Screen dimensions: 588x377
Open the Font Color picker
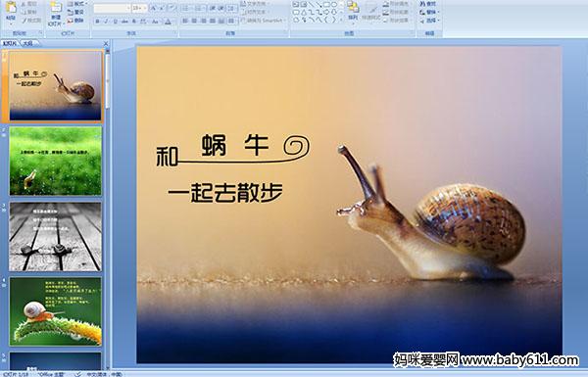pos(168,22)
